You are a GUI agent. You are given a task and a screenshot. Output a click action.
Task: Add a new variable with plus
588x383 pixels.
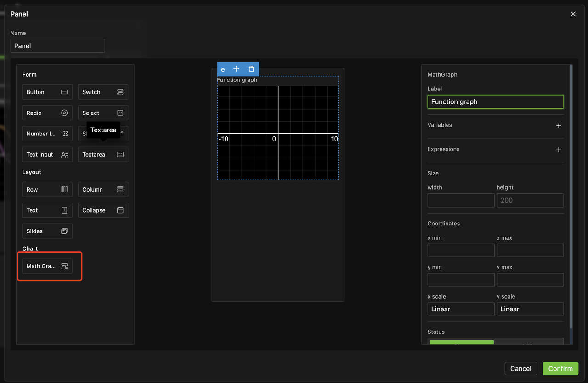pos(559,126)
